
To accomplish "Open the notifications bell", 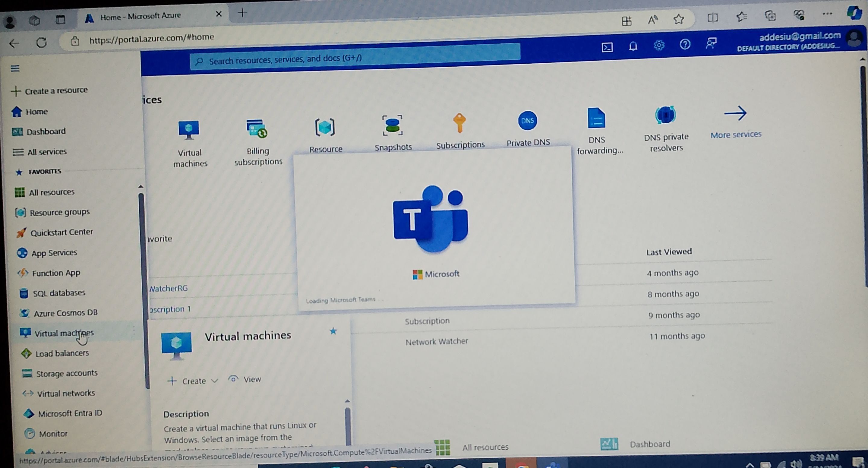I will (633, 46).
